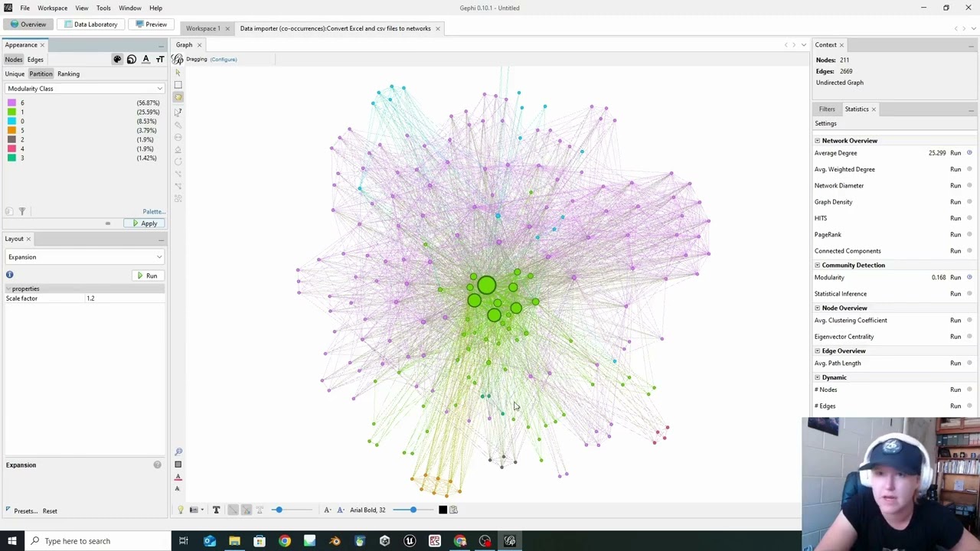Image resolution: width=980 pixels, height=551 pixels.
Task: Click the lightbulb background color icon
Action: 181,510
